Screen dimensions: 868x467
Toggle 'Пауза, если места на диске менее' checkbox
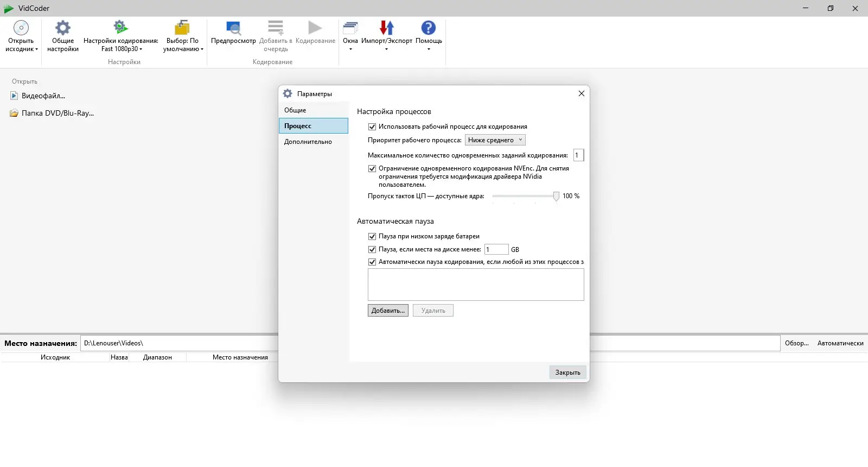pos(372,250)
